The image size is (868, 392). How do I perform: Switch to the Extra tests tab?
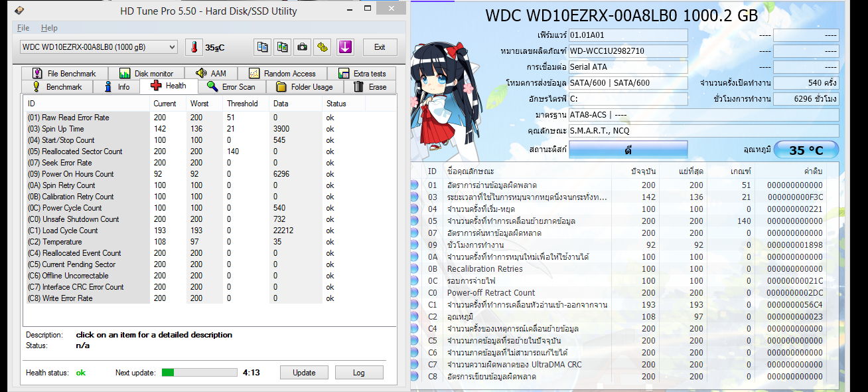tap(362, 73)
